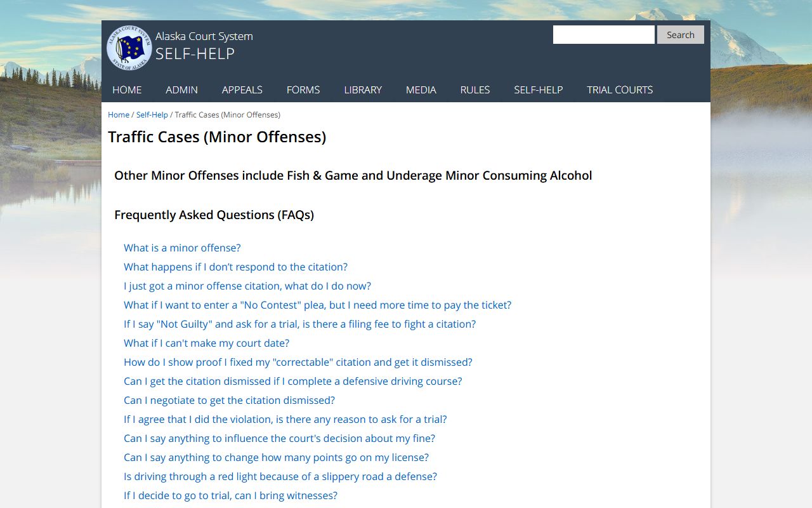Open the TRIAL COURTS menu item
This screenshot has height=508, width=812.
(x=620, y=90)
